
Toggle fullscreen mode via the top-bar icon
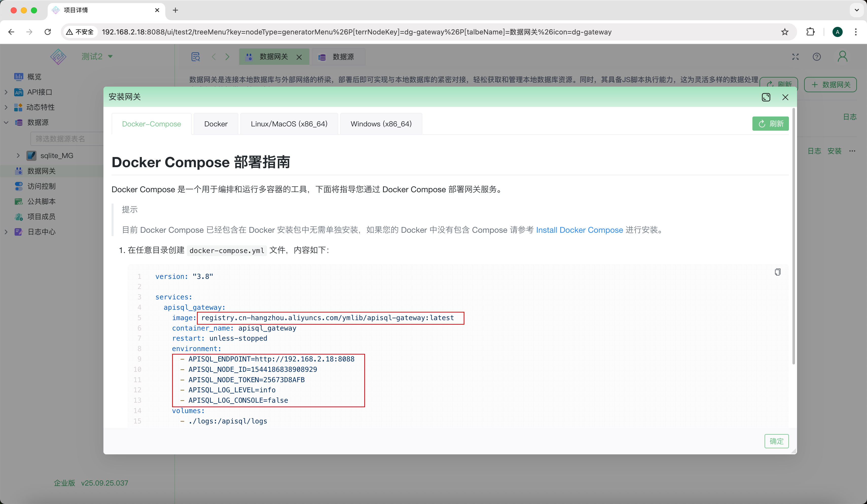click(x=795, y=57)
